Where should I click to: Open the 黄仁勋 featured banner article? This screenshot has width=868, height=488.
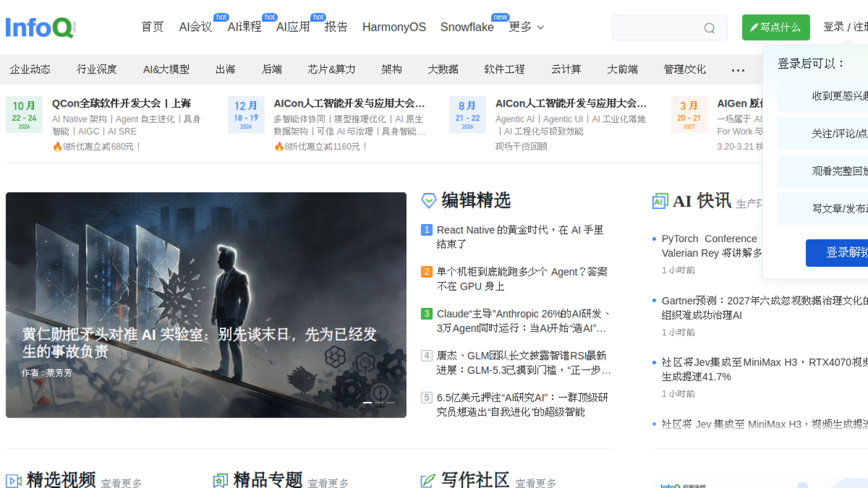coord(206,305)
